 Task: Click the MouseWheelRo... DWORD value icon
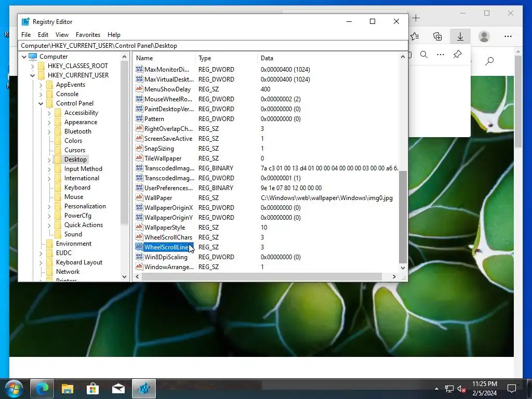click(x=139, y=99)
